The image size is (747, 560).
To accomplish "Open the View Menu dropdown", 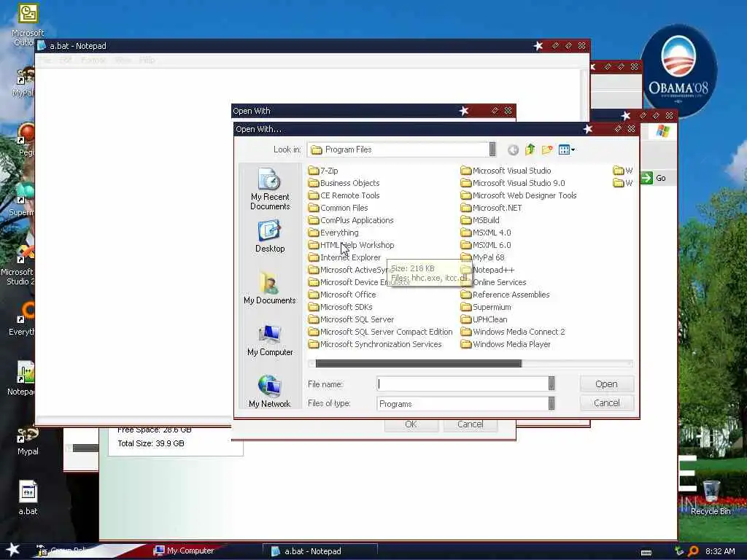I will [566, 150].
